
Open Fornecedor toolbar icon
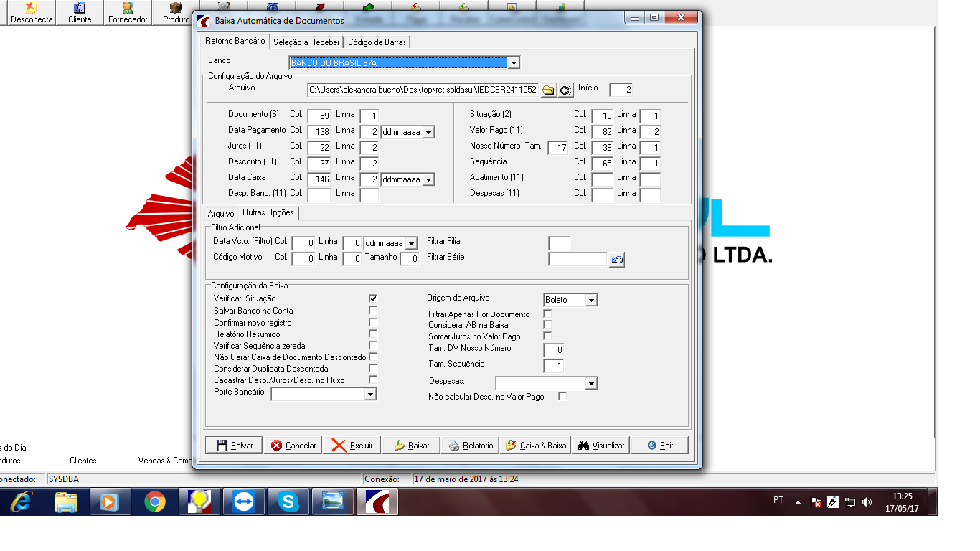[128, 13]
